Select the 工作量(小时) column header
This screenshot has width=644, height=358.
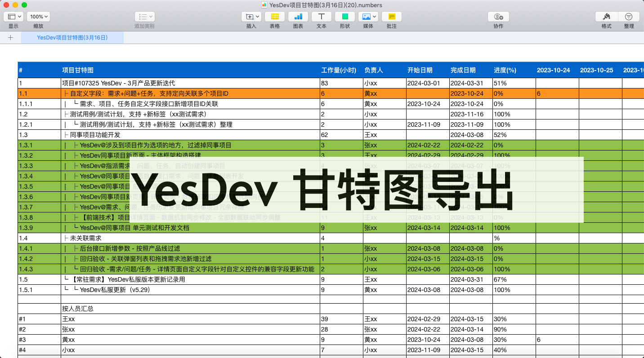(x=341, y=70)
